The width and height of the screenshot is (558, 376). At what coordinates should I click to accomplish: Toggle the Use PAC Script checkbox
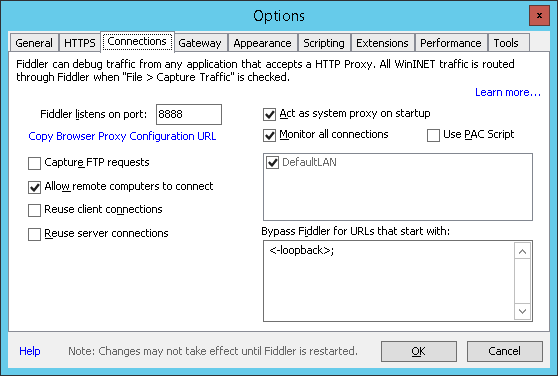point(433,135)
